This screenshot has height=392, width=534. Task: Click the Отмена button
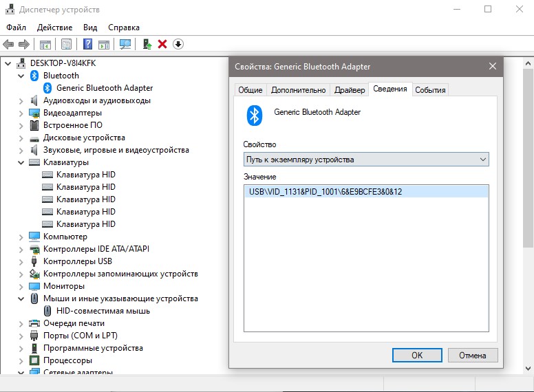click(473, 356)
